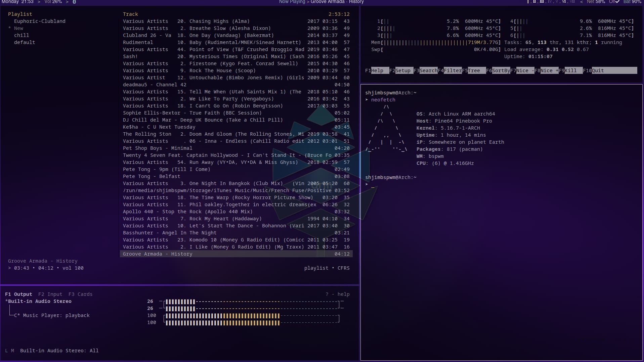Viewport: 644px width, 362px height.
Task: Select Pet Shop Boys - Minimal track
Action: click(236, 148)
